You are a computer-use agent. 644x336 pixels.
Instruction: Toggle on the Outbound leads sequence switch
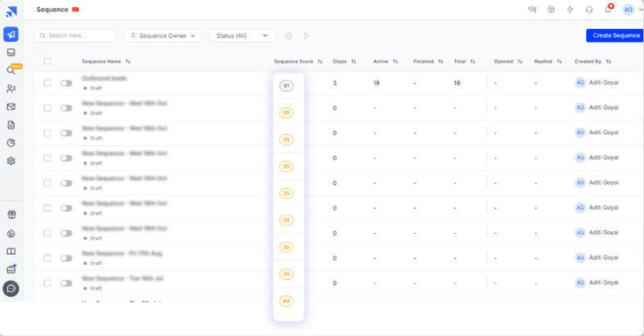tap(66, 83)
